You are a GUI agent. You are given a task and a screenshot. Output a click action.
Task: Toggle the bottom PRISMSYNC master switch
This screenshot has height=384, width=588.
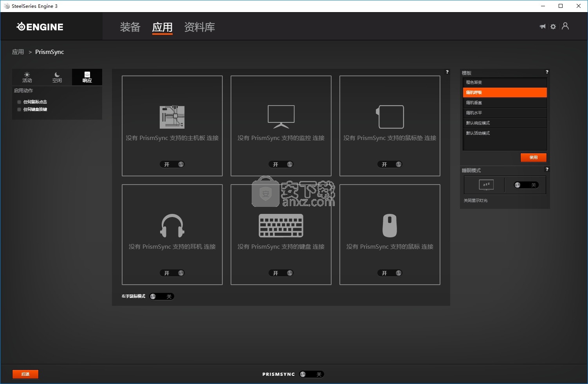tap(312, 374)
